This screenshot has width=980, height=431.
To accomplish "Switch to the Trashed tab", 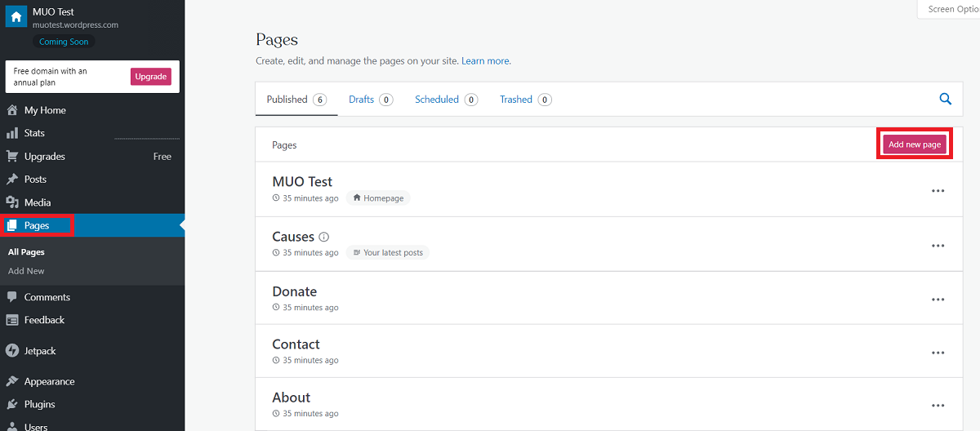I will 516,100.
